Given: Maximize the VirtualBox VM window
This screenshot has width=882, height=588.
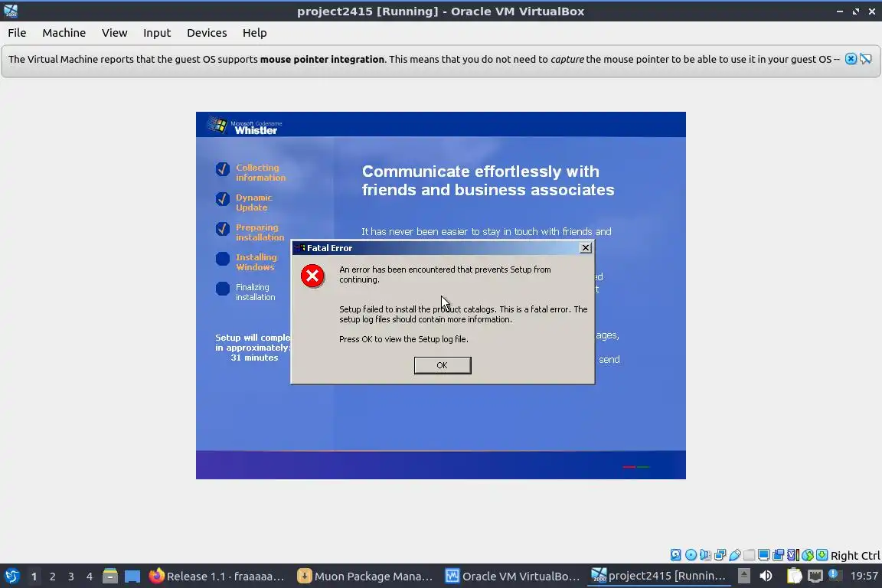Looking at the screenshot, I should click(855, 11).
